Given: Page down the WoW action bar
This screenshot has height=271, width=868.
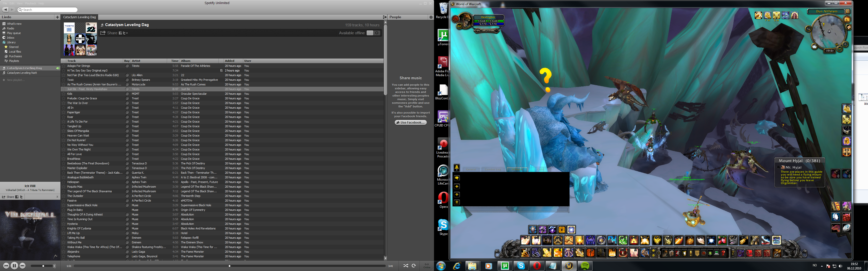Looking at the screenshot, I should tap(653, 255).
